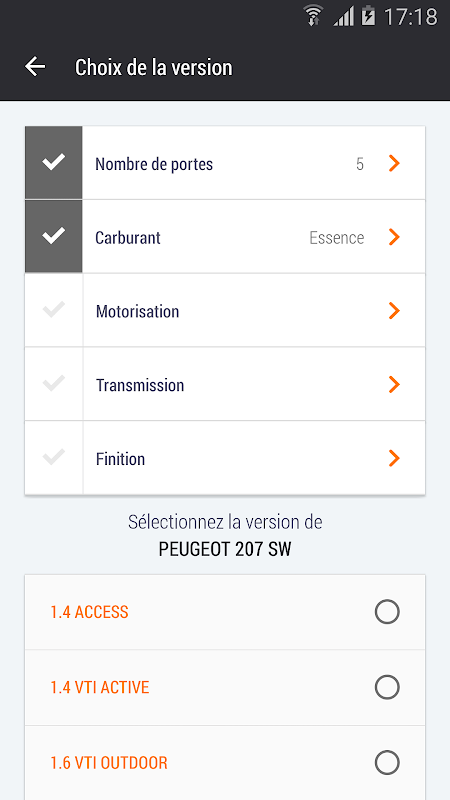
Task: Click the checkmark beside Carburant
Action: pyautogui.click(x=54, y=236)
